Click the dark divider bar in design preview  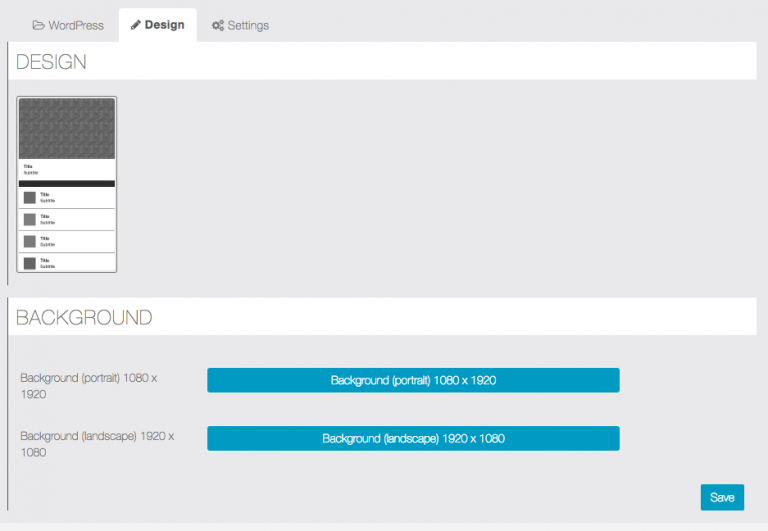tap(67, 184)
